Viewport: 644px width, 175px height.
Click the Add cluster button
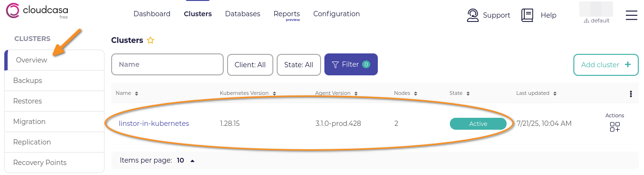(606, 65)
